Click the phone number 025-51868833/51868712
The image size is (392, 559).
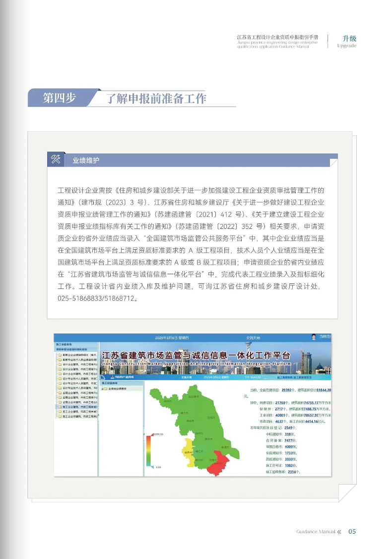tap(96, 298)
